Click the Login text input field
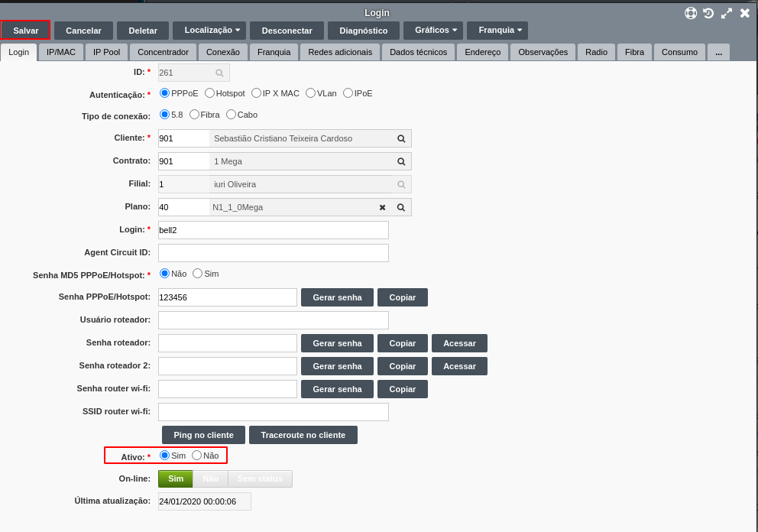 273,230
